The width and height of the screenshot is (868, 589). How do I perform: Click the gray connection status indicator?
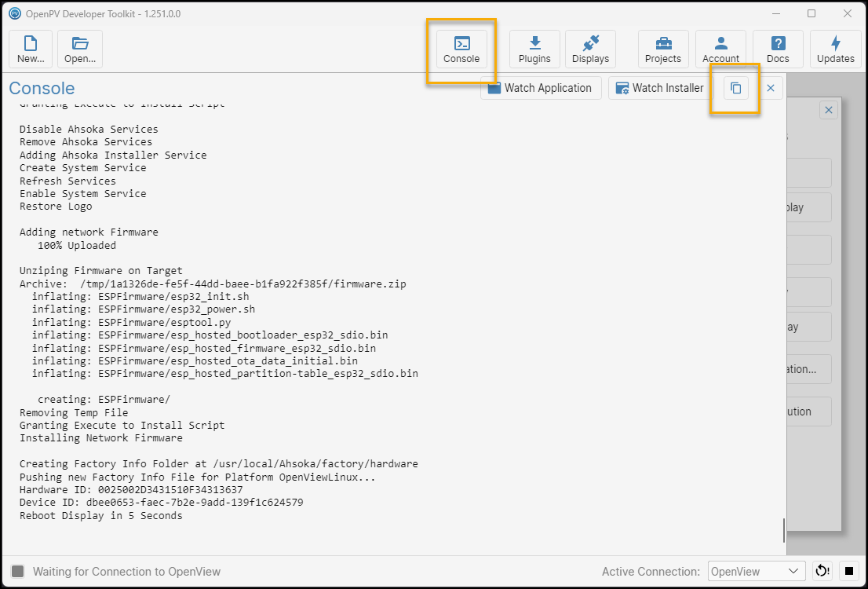tap(18, 571)
